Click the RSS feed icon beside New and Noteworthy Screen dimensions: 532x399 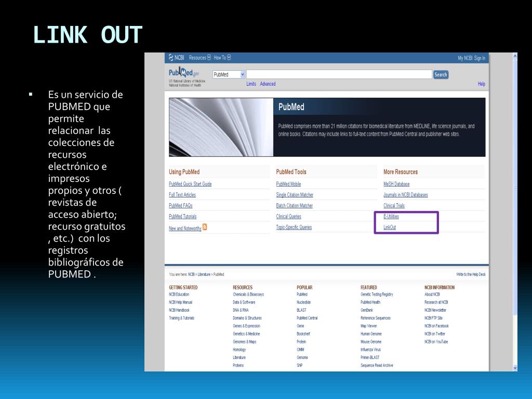[205, 227]
